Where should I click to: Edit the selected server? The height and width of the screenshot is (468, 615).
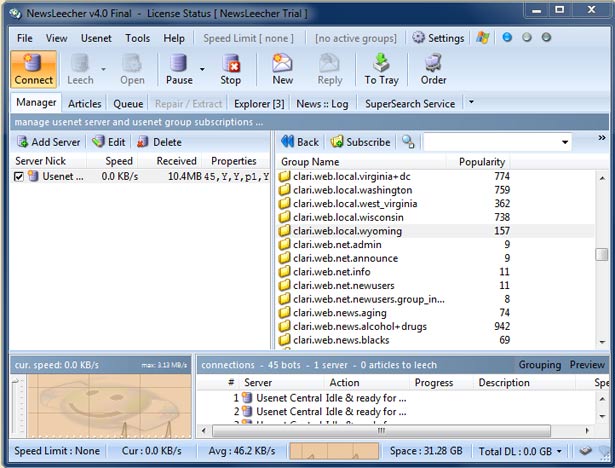(109, 142)
